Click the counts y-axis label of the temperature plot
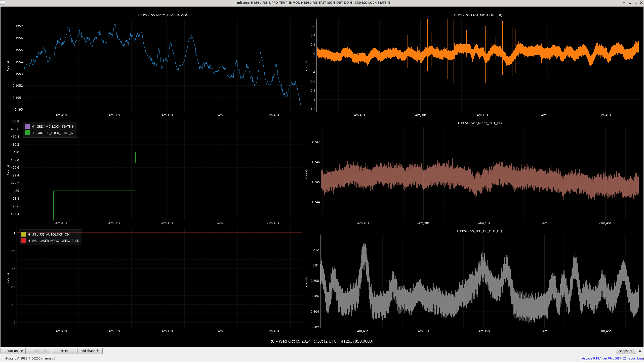 (7, 66)
